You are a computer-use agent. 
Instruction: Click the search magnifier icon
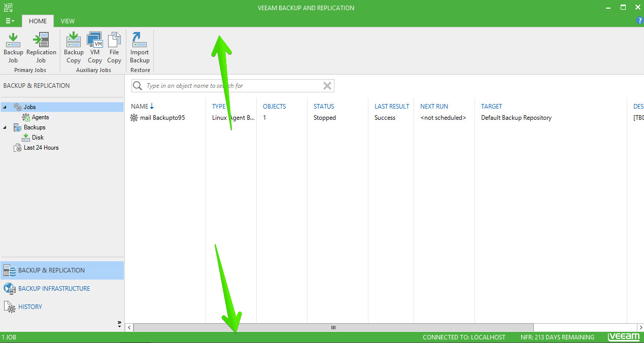138,86
